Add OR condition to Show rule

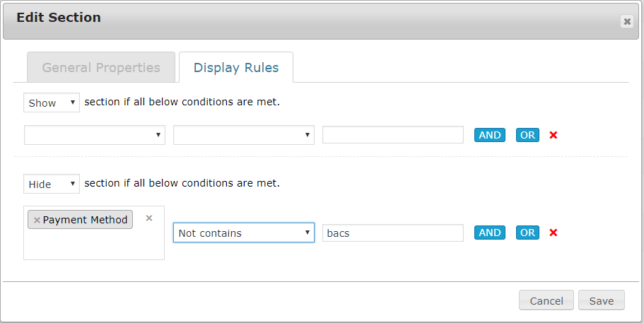pyautogui.click(x=527, y=135)
